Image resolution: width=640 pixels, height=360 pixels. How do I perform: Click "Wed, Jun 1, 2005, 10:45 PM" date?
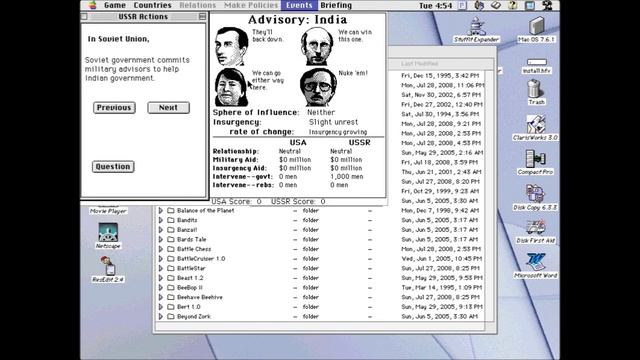442,259
